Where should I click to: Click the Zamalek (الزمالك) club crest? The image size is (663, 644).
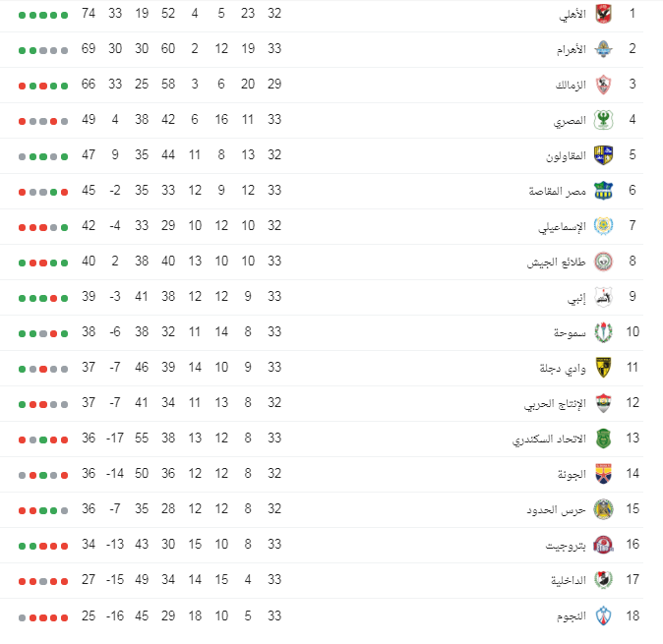tap(603, 86)
